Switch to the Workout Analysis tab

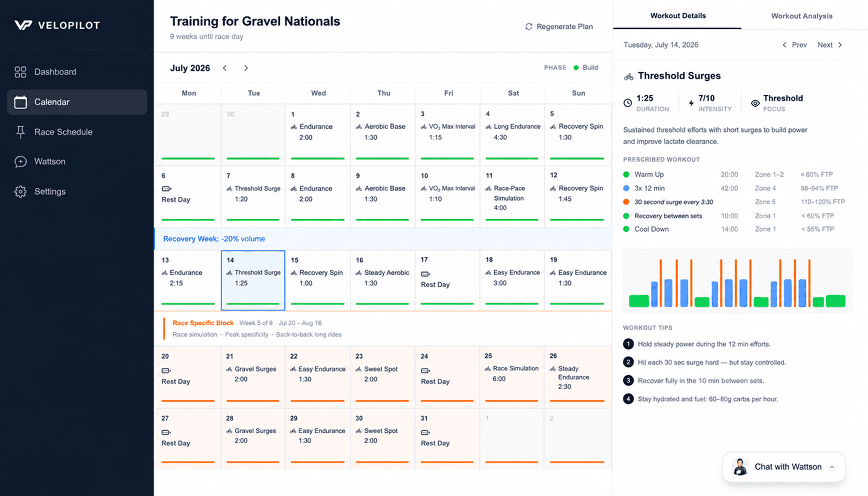click(x=802, y=16)
